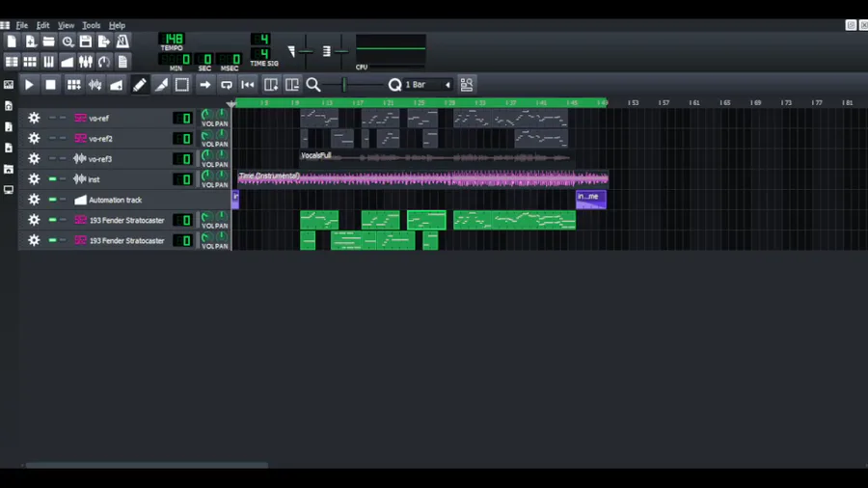Save the current project via the floppy icon
Screen dimensions: 868x488
86,41
